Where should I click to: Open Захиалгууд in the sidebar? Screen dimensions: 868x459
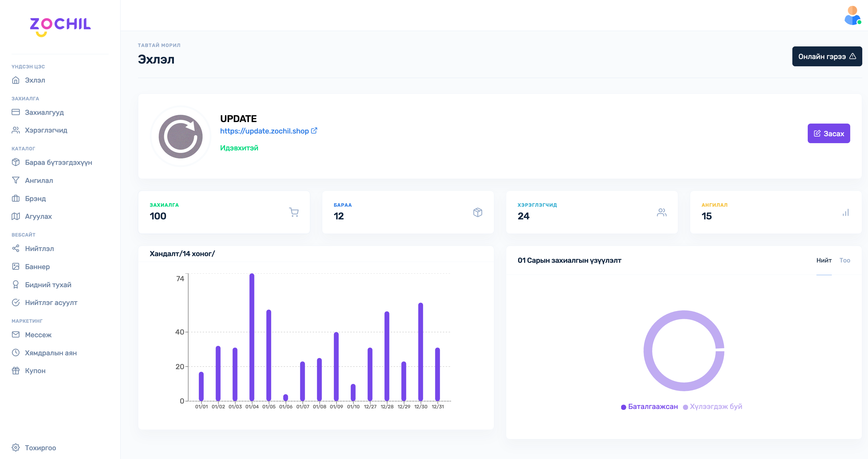coord(44,112)
